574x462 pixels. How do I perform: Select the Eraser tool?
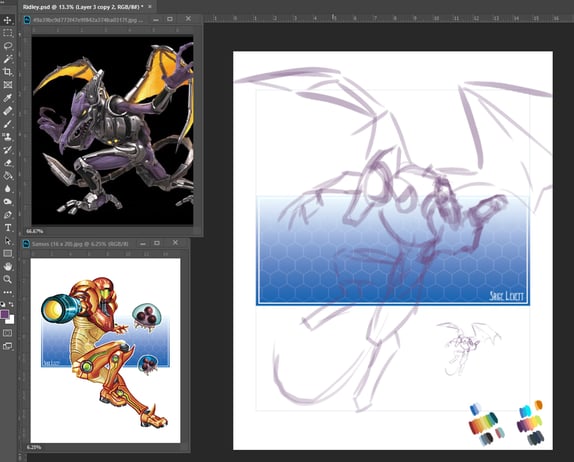coord(7,163)
